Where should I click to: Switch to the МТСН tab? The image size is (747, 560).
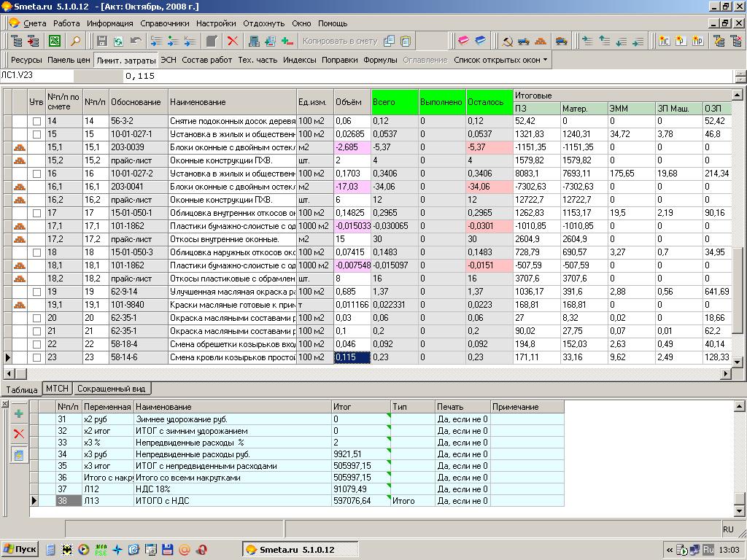coord(57,389)
